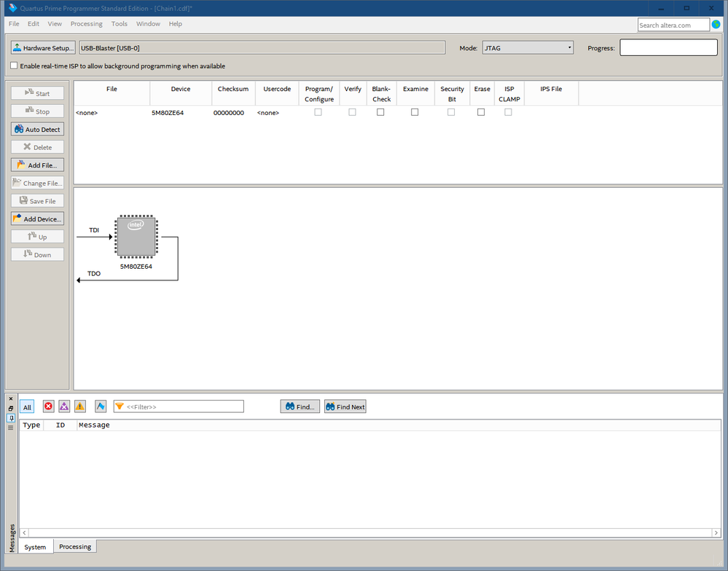
Task: Click the ID column header in messages
Action: pyautogui.click(x=60, y=425)
